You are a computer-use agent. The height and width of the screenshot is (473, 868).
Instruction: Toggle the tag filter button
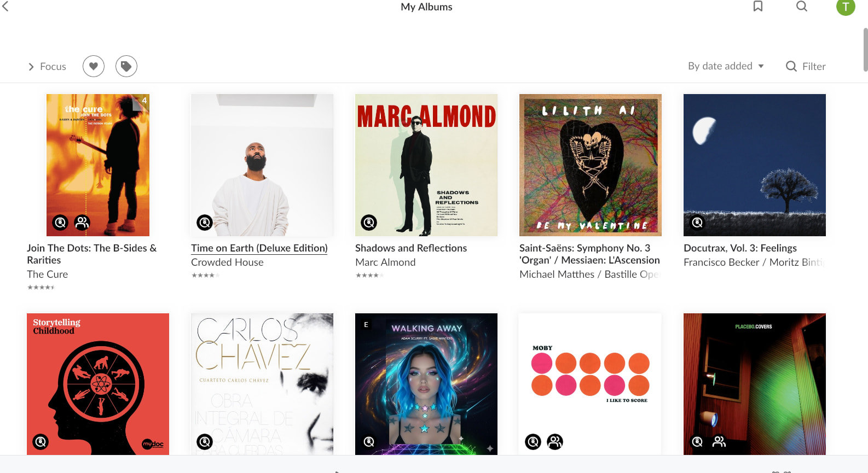(x=126, y=66)
